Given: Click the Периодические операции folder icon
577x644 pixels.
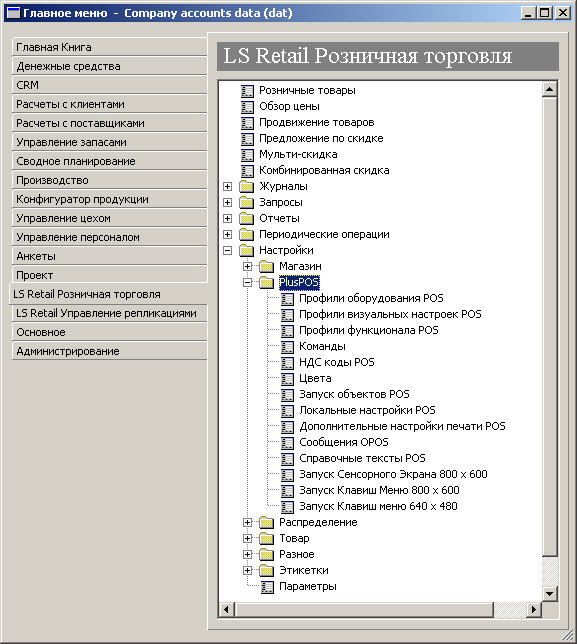Looking at the screenshot, I should (x=246, y=235).
